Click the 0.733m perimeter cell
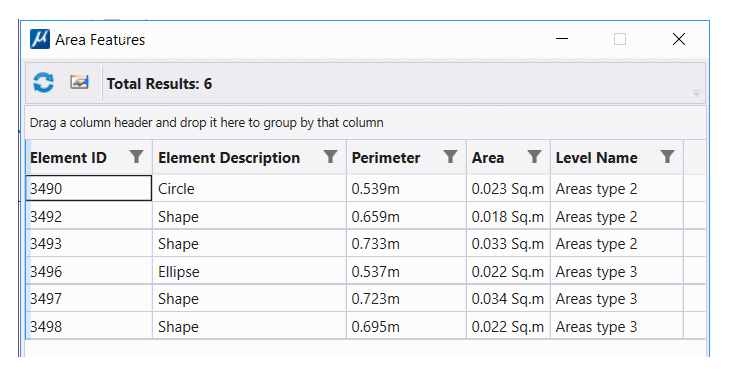Viewport: 733px width, 388px height. 406,244
